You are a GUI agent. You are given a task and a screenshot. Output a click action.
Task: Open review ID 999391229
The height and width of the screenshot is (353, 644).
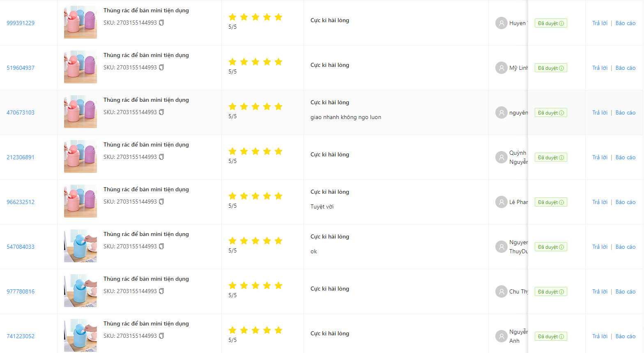21,23
